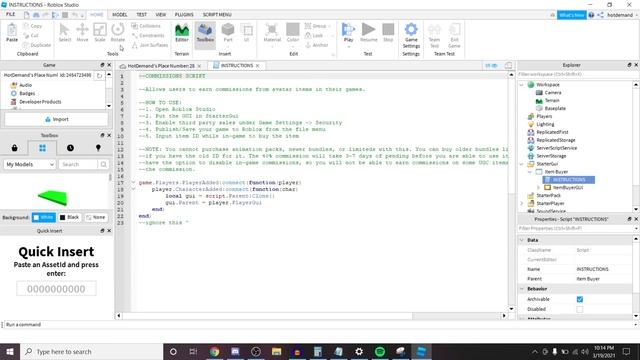640x360 pixels.
Task: Click the What's New button
Action: click(571, 15)
